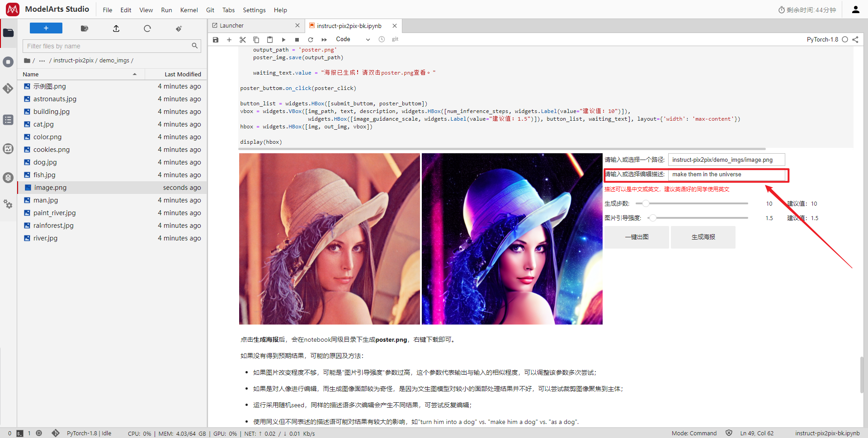
Task: Open the File menu
Action: (x=108, y=10)
